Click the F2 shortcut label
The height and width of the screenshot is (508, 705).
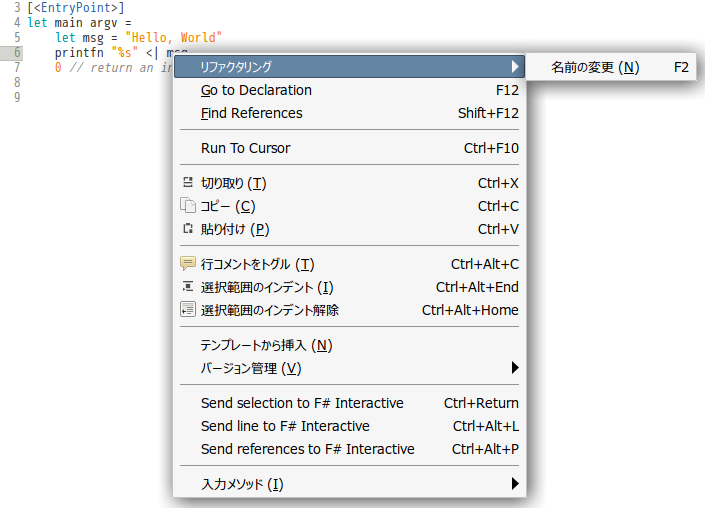(x=681, y=67)
